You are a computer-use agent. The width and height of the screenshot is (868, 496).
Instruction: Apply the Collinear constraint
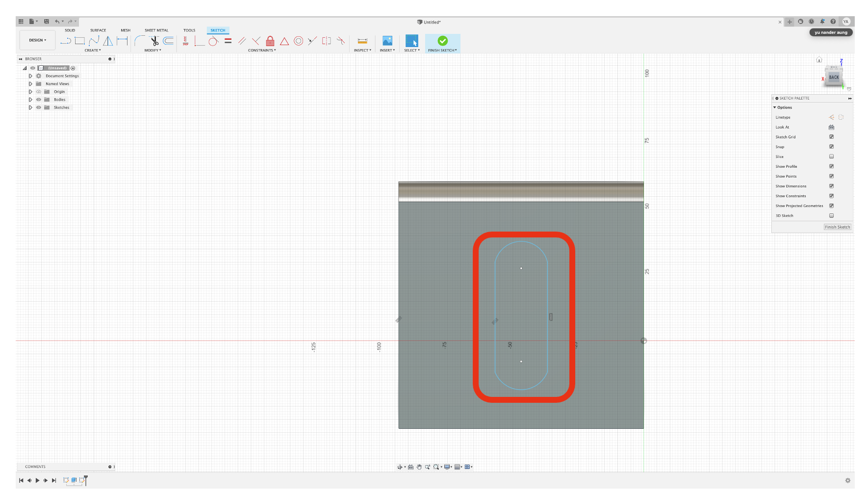click(x=312, y=41)
